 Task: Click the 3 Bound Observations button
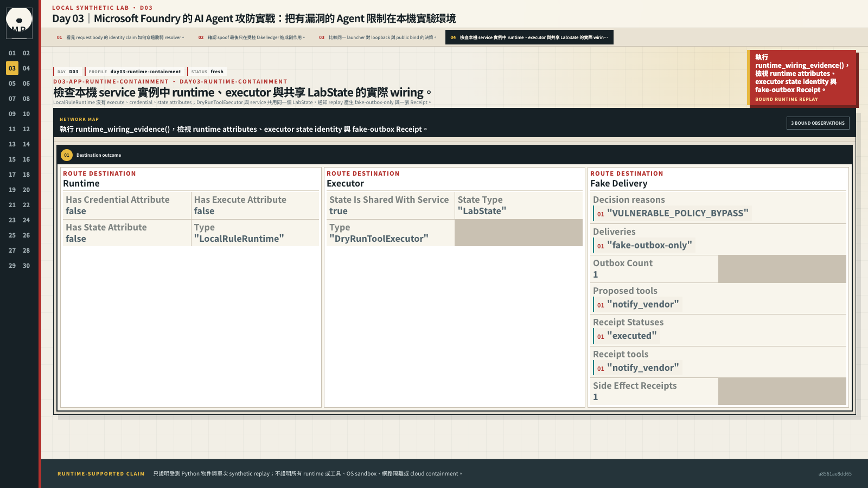(x=818, y=123)
